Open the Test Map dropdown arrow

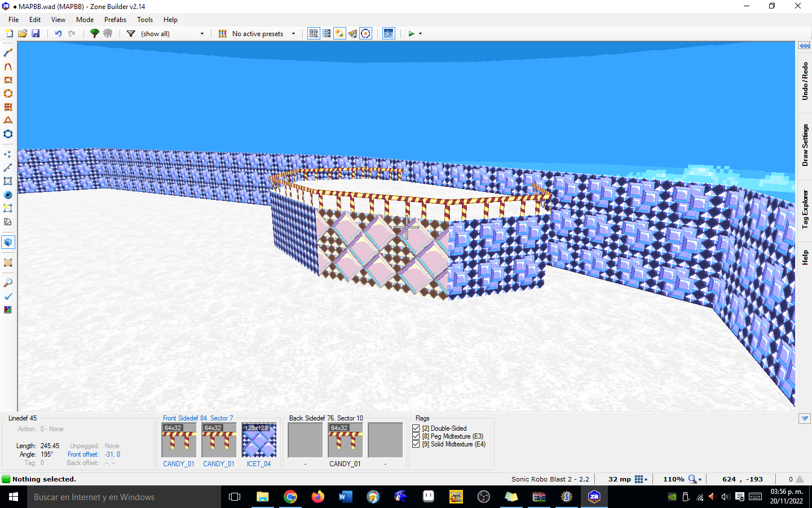(420, 34)
